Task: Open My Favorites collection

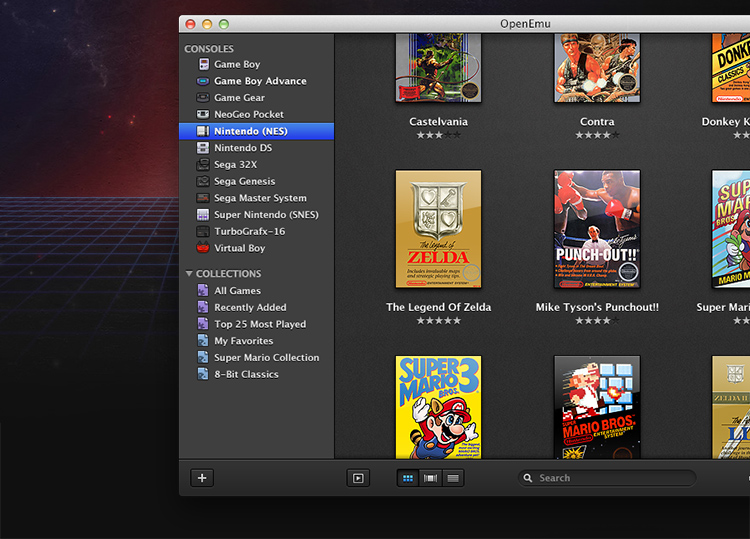Action: pyautogui.click(x=256, y=341)
